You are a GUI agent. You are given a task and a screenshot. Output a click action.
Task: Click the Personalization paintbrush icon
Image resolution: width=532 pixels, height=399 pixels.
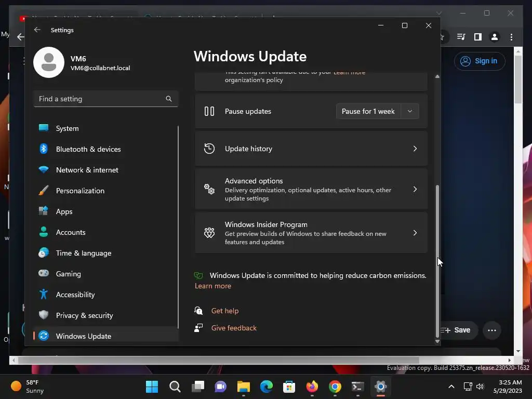pos(44,190)
